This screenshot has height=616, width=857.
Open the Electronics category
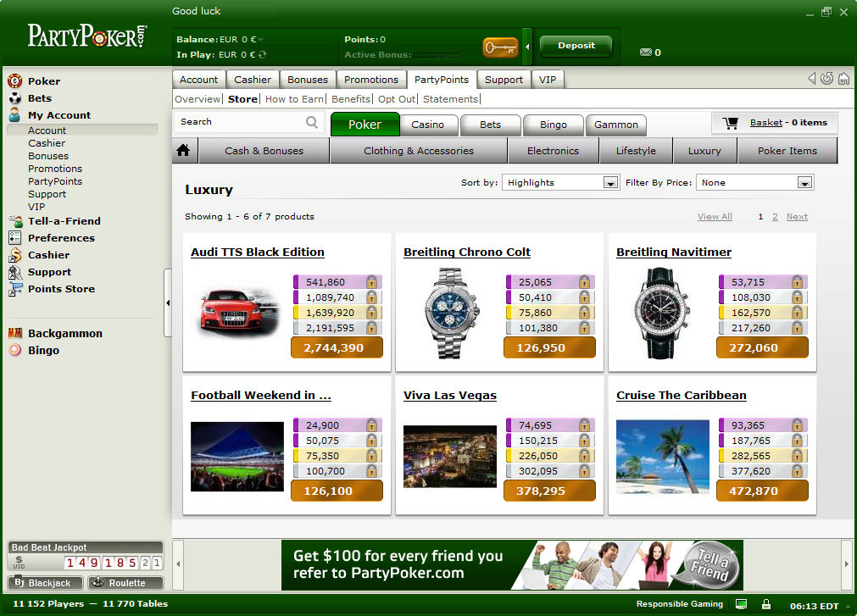(554, 151)
